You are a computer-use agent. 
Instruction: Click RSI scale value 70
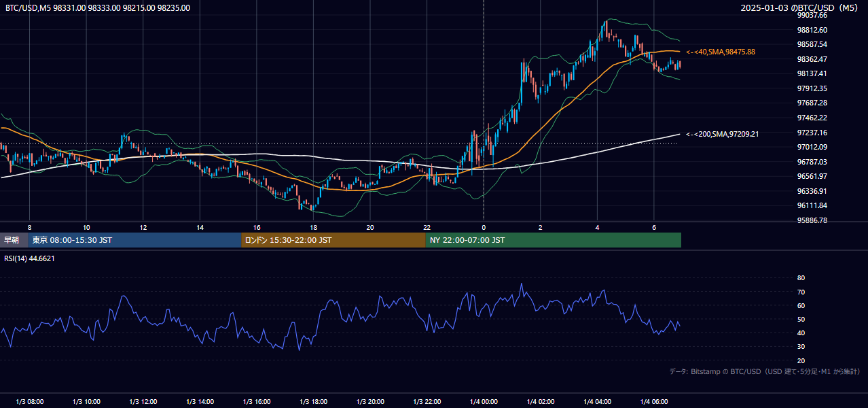point(801,292)
